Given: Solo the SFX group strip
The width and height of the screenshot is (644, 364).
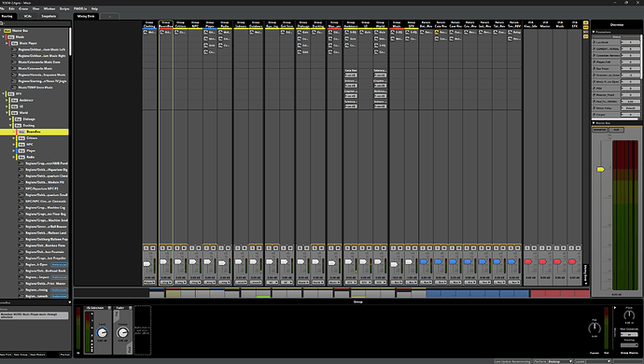Looking at the screenshot, I should coord(408,247).
